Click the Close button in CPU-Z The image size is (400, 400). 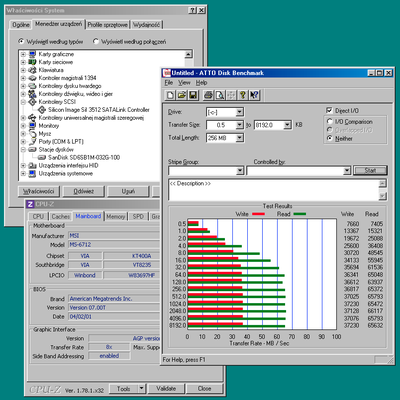[204, 388]
